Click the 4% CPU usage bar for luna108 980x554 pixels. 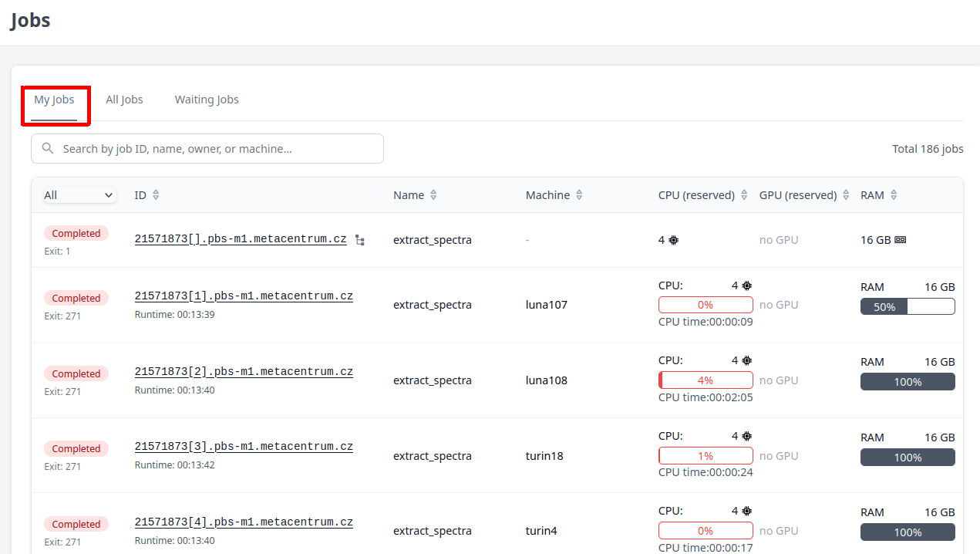706,380
